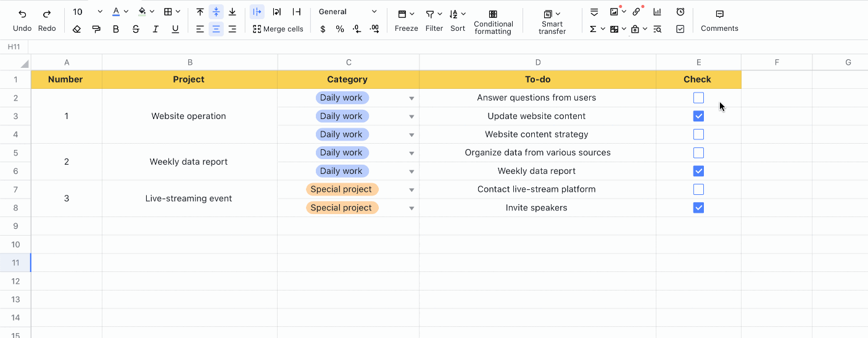Open the Freeze menu

tap(406, 20)
